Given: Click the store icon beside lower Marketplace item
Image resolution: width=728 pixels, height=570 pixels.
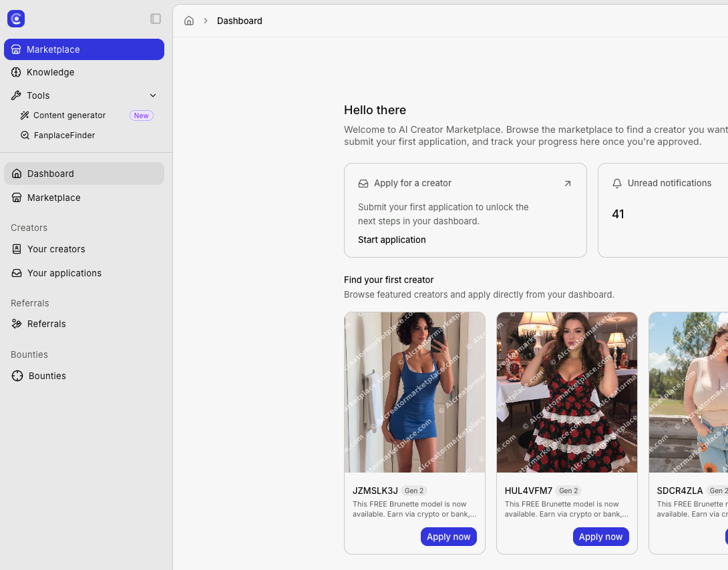Looking at the screenshot, I should tap(17, 198).
